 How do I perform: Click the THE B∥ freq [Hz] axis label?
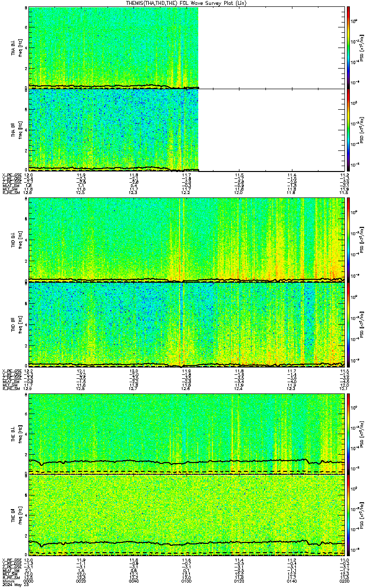pos(21,515)
